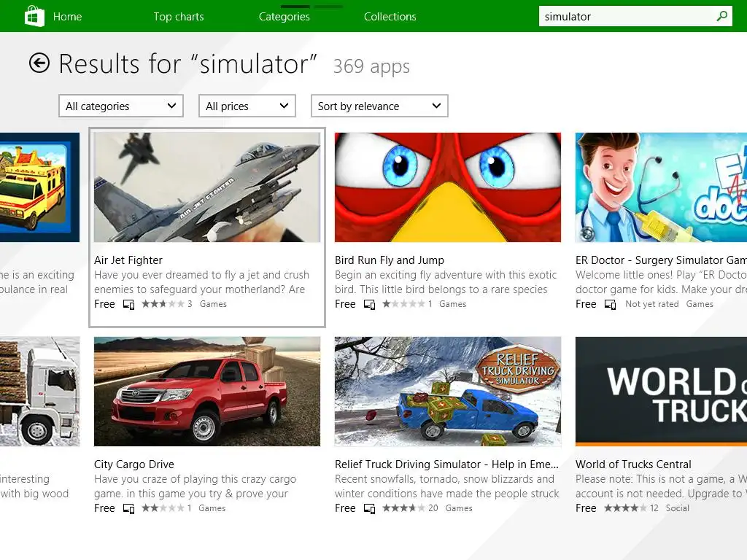Screen dimensions: 747x560
Task: Click the City Cargo Drive title
Action: (134, 464)
